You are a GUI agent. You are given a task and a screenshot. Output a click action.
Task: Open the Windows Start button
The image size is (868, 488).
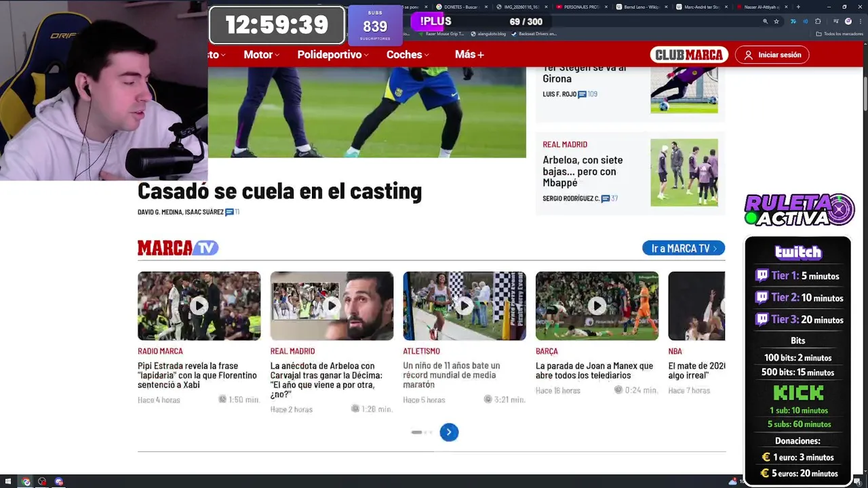pos(9,482)
